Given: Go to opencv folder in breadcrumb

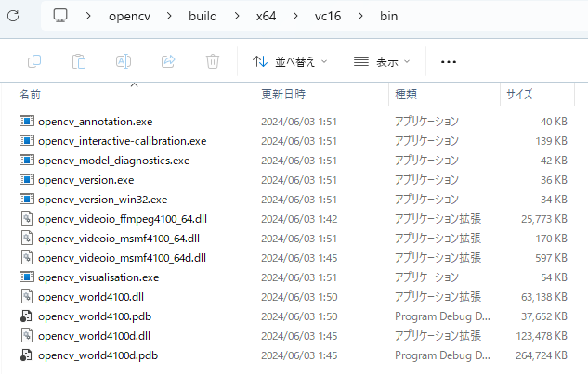Looking at the screenshot, I should pos(129,16).
